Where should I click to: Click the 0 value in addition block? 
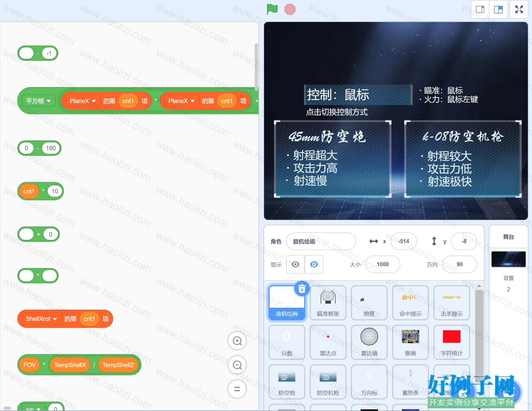[51, 234]
